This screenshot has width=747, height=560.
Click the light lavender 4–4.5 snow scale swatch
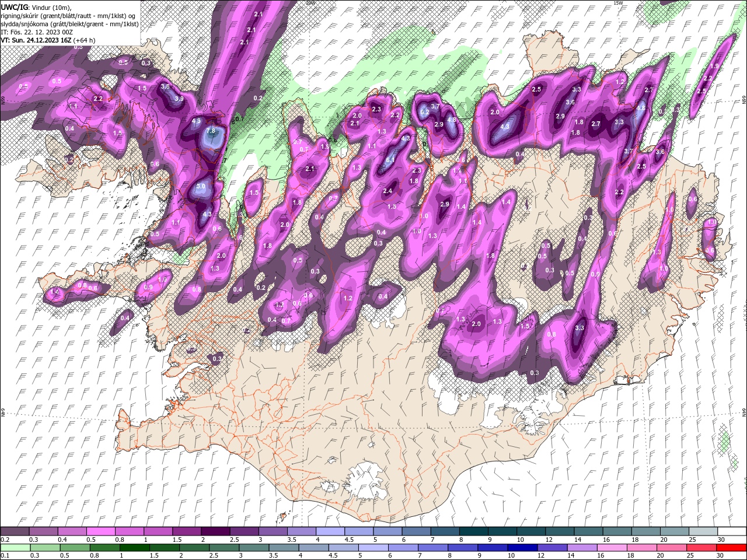330,531
